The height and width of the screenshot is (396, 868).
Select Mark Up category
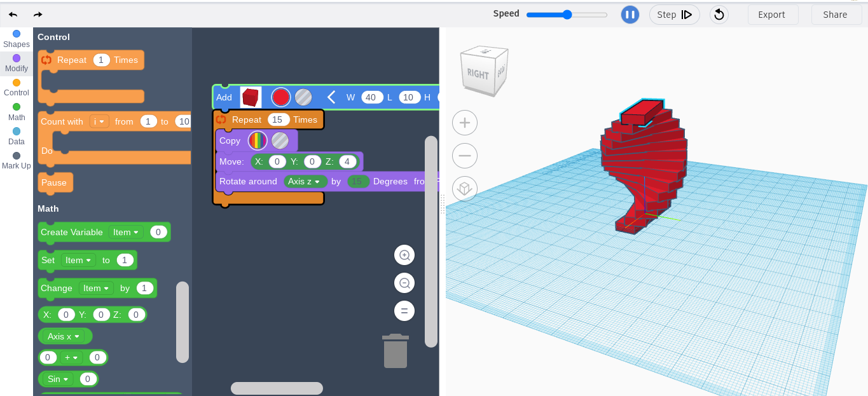(x=17, y=160)
